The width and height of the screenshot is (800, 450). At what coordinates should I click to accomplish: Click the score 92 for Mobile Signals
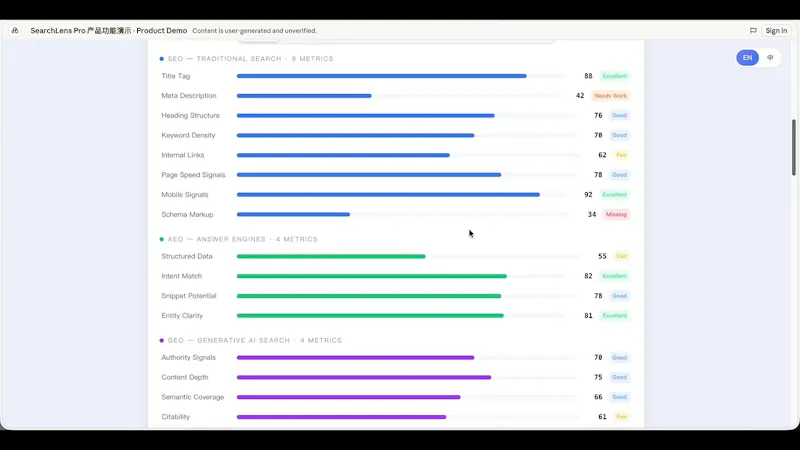(x=588, y=195)
